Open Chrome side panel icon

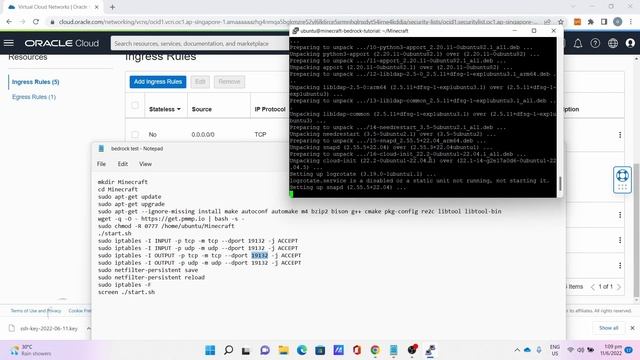[x=604, y=22]
